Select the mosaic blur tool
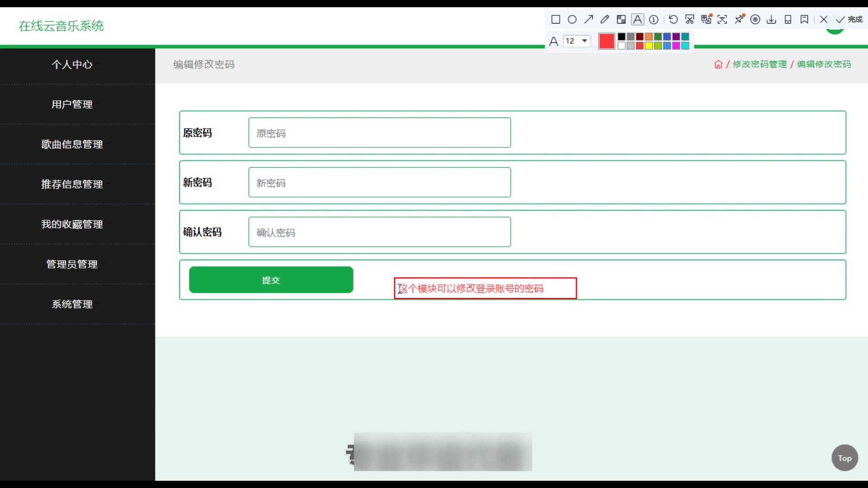Screen dimensions: 868x488 (x=621, y=19)
